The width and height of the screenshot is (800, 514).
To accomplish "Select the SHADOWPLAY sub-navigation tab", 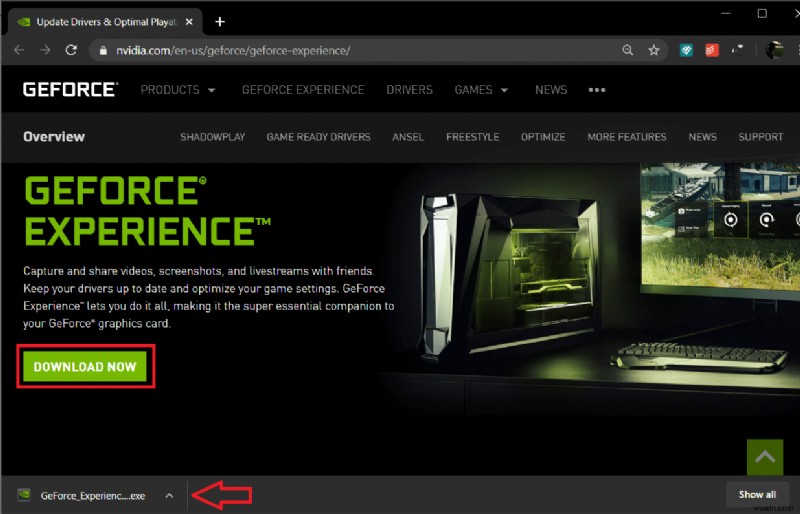I will (x=213, y=137).
